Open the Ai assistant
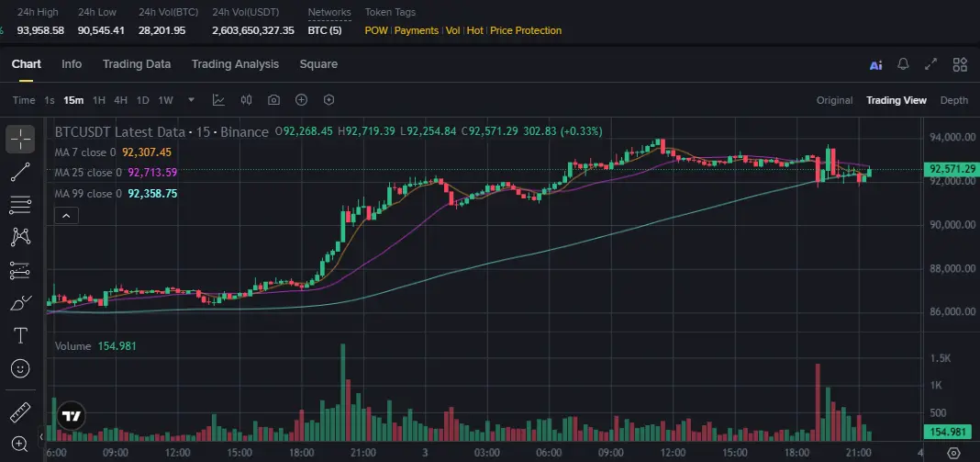The height and width of the screenshot is (462, 980). tap(875, 64)
